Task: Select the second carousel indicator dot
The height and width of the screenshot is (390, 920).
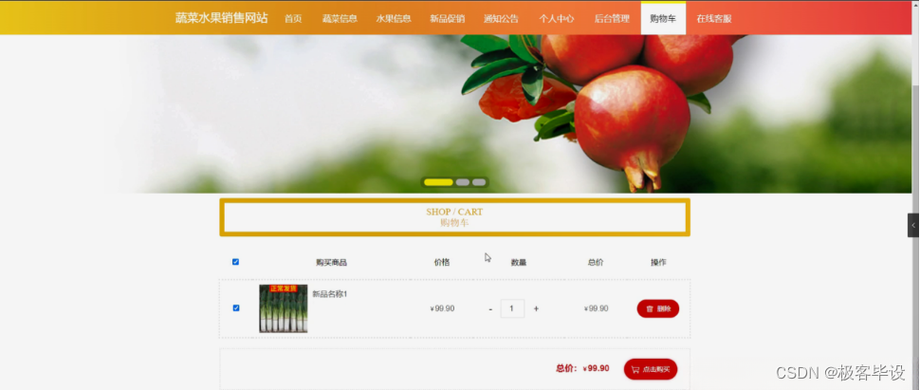Action: (462, 182)
